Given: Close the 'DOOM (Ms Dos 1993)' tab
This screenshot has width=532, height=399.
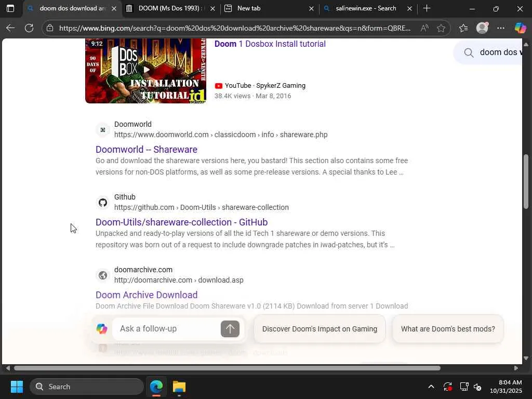Looking at the screenshot, I should [212, 8].
